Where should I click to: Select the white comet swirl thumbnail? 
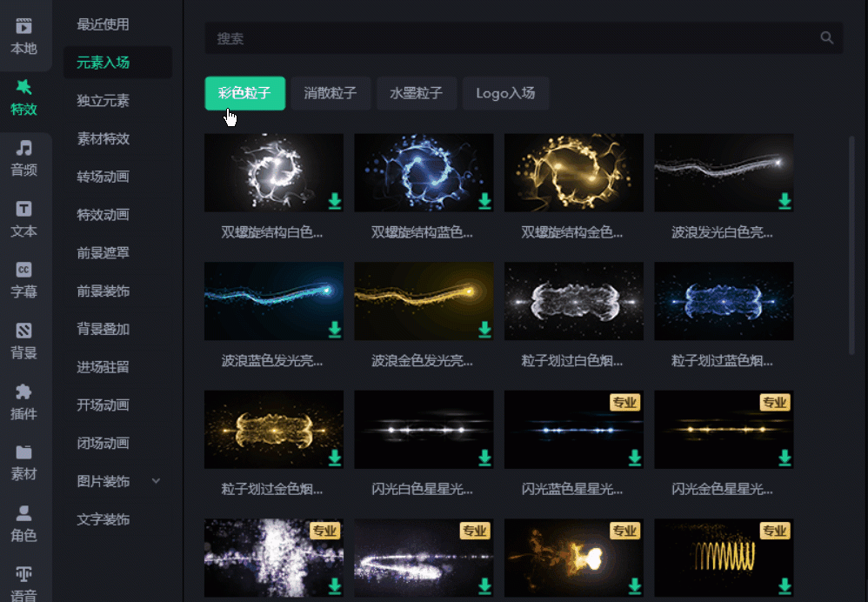pos(424,558)
